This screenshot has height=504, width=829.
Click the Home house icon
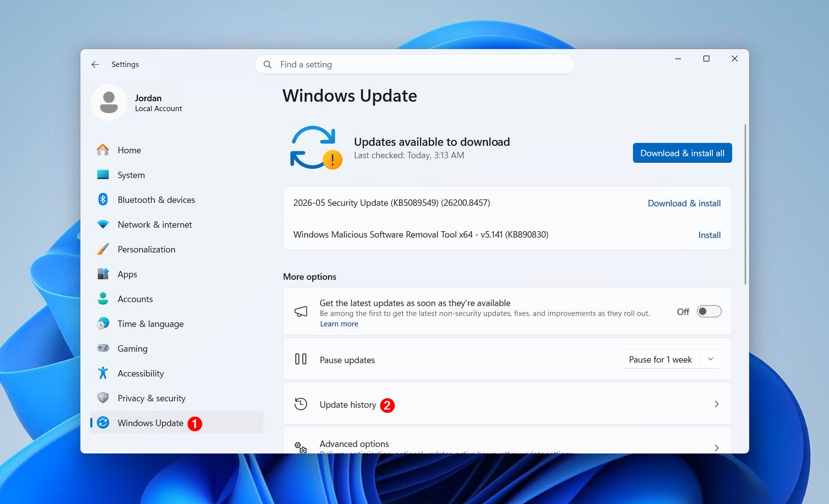click(x=103, y=150)
